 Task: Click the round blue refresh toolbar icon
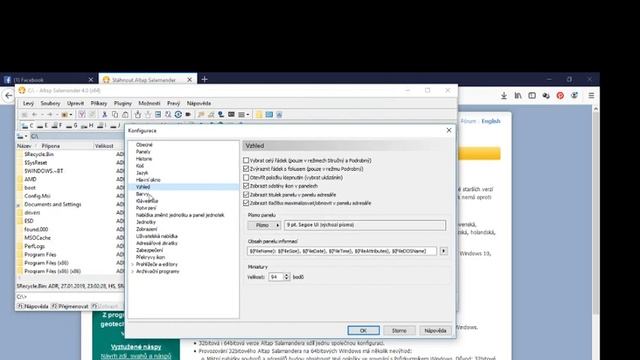(178, 115)
